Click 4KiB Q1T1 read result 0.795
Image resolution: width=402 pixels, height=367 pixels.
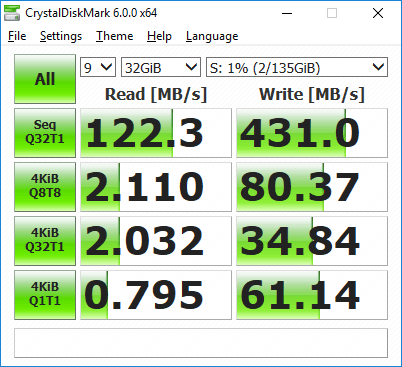pyautogui.click(x=156, y=295)
